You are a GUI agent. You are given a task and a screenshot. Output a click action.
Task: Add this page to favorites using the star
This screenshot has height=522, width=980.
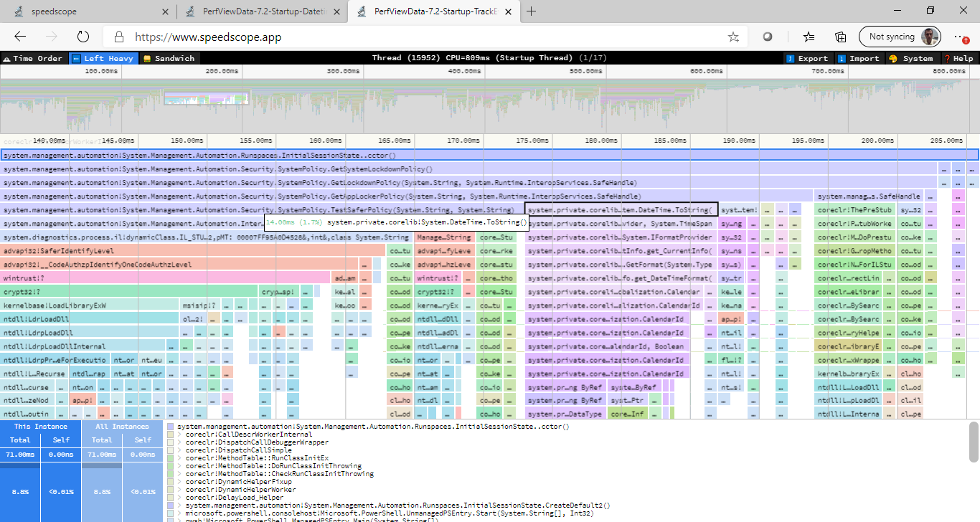(733, 37)
